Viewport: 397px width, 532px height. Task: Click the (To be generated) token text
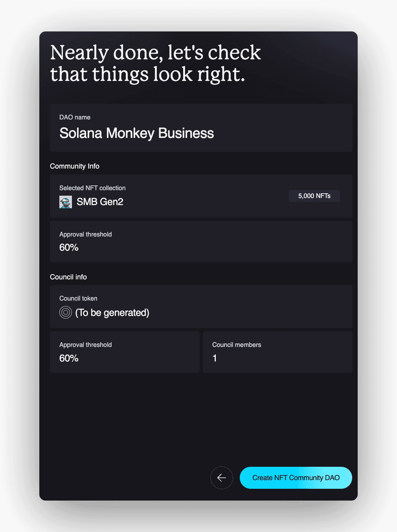tap(112, 313)
